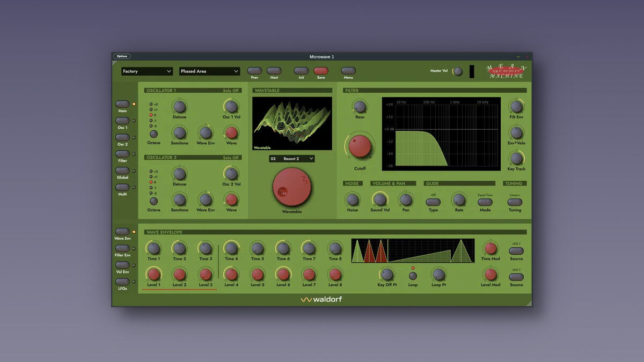Viewport: 644px width, 362px height.
Task: Click the Oscillator 2 Octave button
Action: [154, 201]
